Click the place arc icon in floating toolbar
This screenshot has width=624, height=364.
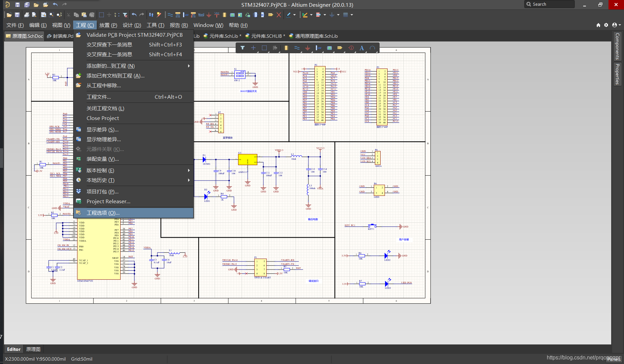pos(372,48)
